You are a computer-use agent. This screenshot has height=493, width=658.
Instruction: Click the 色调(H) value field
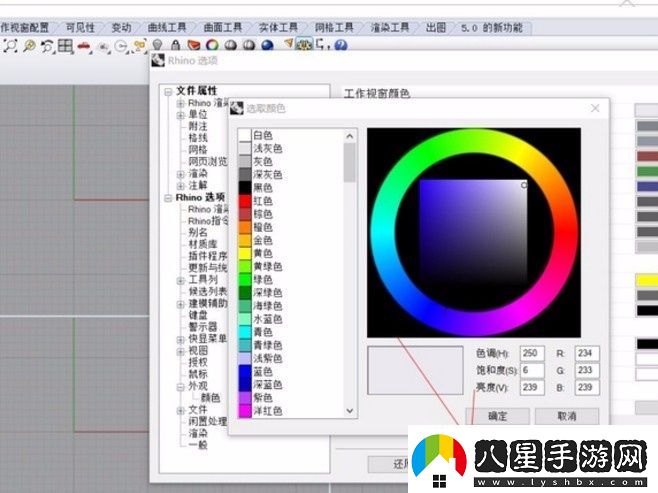click(532, 353)
